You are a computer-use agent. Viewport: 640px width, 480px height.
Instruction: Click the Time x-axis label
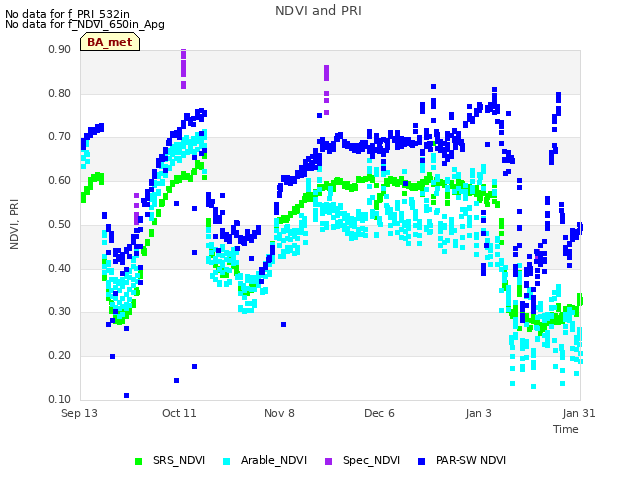[566, 429]
